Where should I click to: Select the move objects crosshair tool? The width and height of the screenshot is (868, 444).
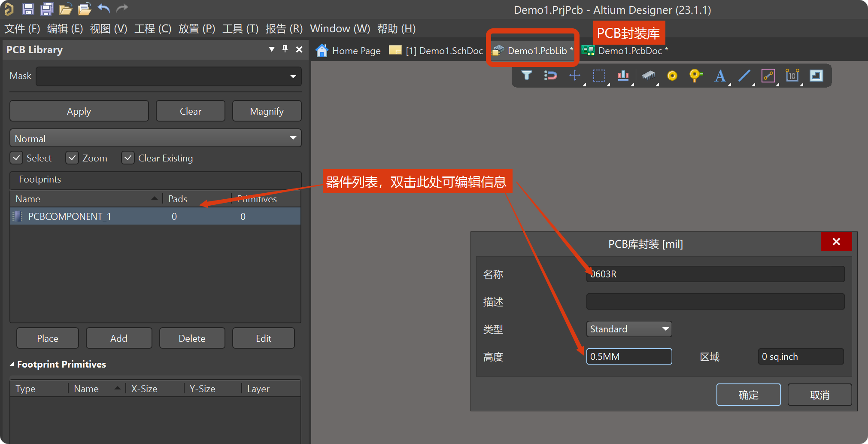575,76
